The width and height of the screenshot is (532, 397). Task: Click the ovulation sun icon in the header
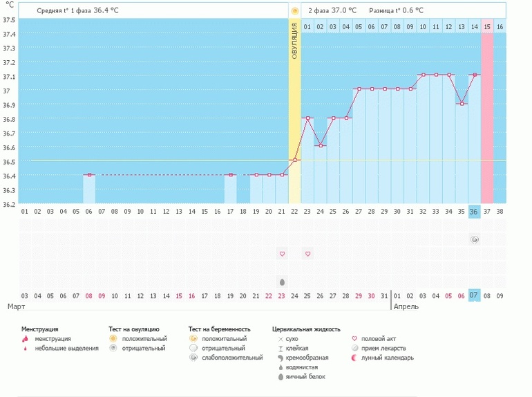point(295,10)
